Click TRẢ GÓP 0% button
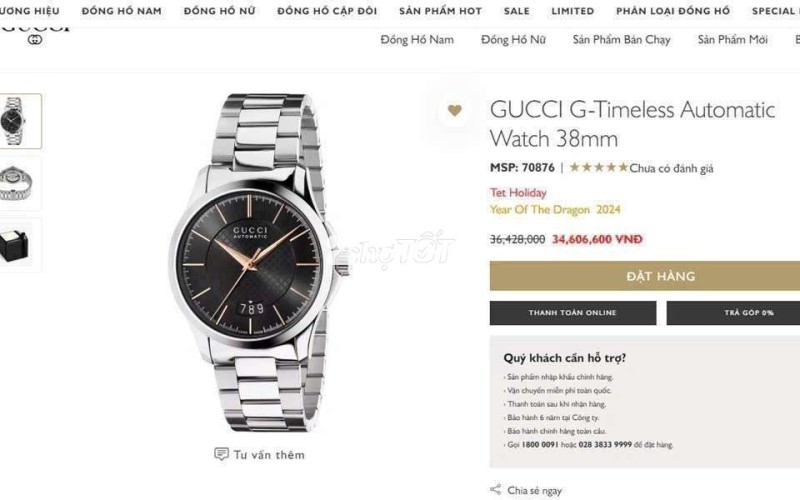The height and width of the screenshot is (500, 800). pyautogui.click(x=733, y=313)
